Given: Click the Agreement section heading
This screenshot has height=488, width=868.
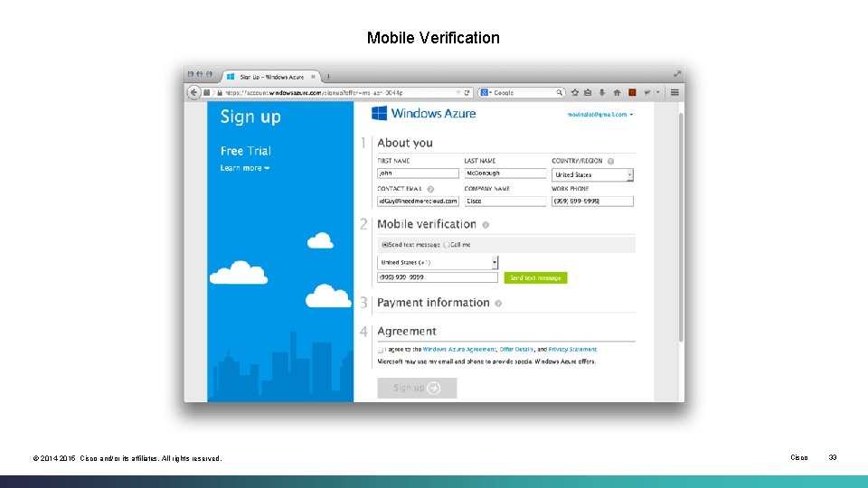Looking at the screenshot, I should (x=407, y=332).
